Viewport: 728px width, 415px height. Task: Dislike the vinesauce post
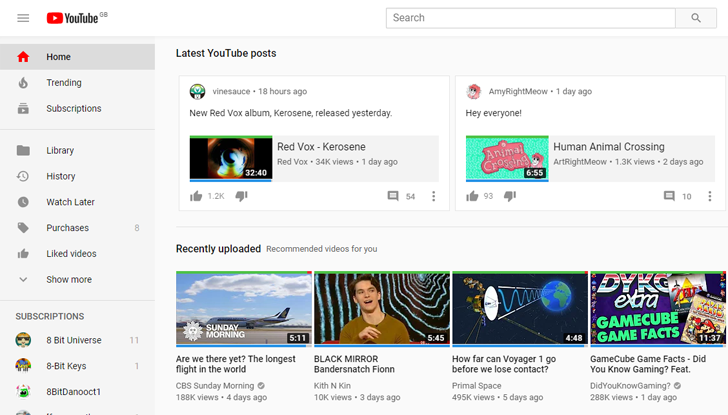[241, 196]
